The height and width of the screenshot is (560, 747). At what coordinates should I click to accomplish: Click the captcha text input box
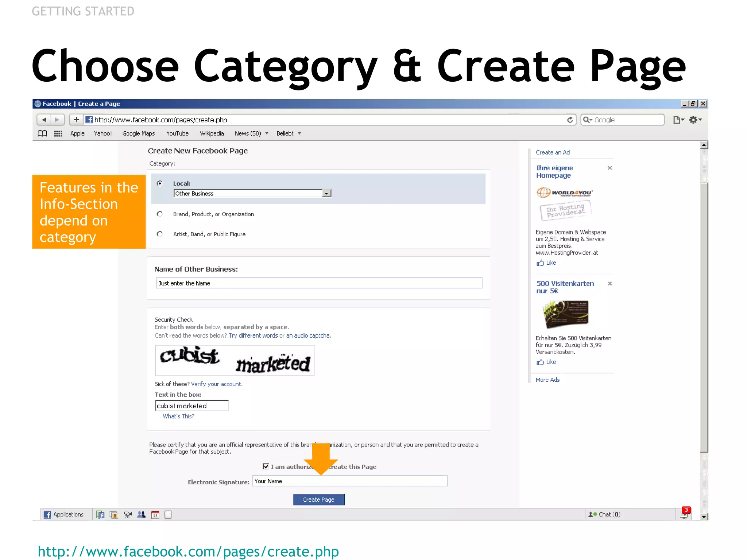click(x=192, y=406)
